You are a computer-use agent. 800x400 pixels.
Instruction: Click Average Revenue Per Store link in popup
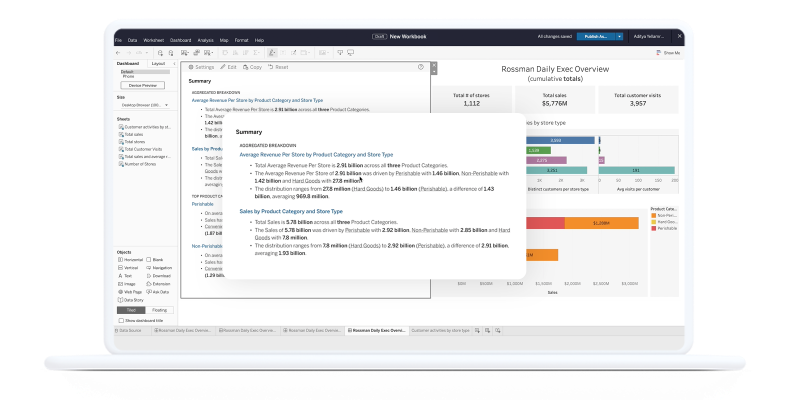coord(316,155)
